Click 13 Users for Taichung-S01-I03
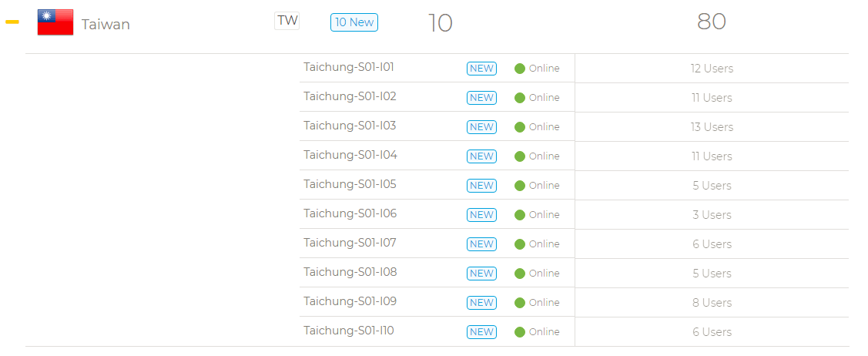Viewport: 868px width, 356px height. coord(712,127)
